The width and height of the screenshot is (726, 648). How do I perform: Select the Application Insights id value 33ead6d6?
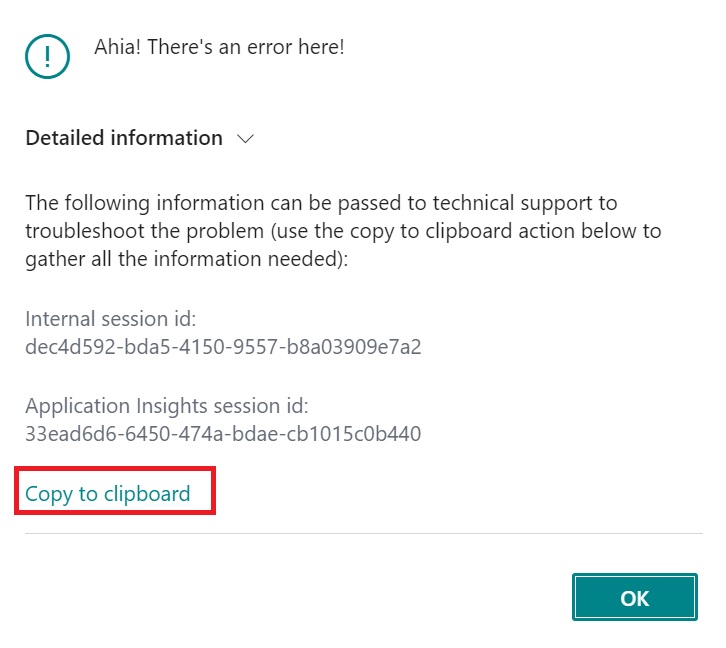tap(223, 434)
